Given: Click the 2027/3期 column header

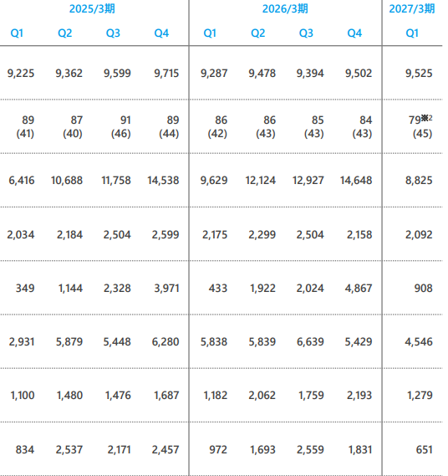Looking at the screenshot, I should (412, 9).
